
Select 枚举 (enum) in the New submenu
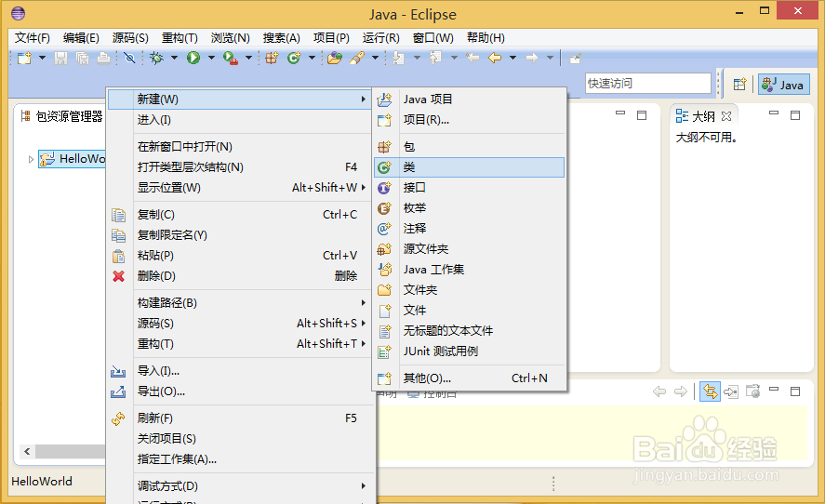(x=470, y=207)
